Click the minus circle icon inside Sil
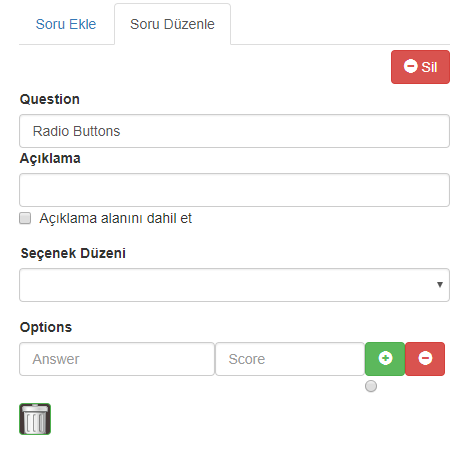The image size is (454, 452). pos(410,66)
